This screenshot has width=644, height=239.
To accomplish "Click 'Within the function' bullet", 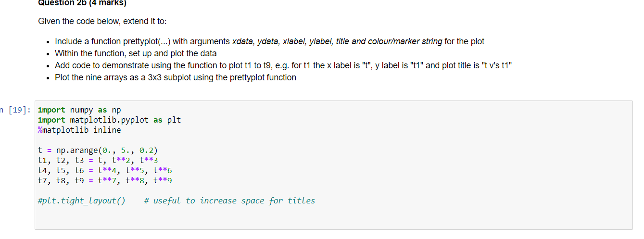I will tap(136, 53).
